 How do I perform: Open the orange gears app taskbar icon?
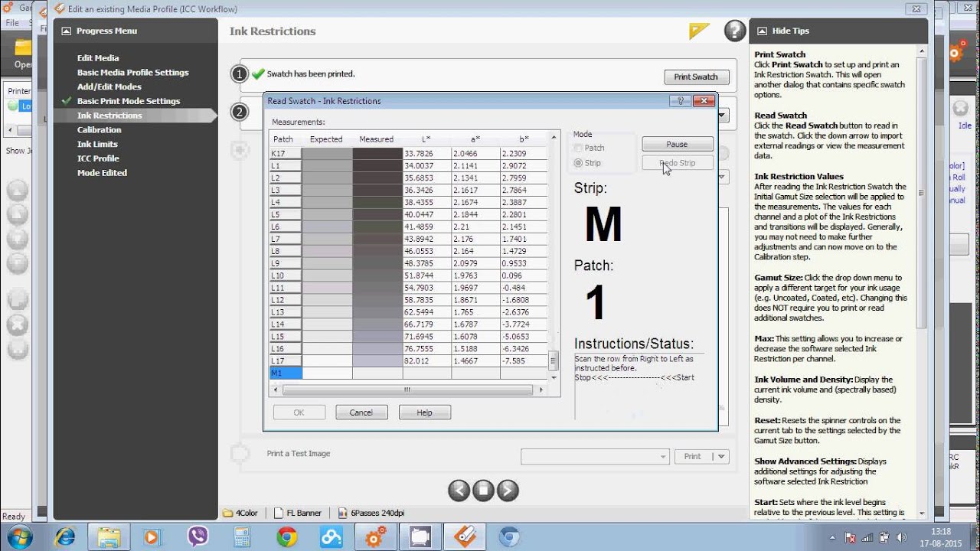376,537
